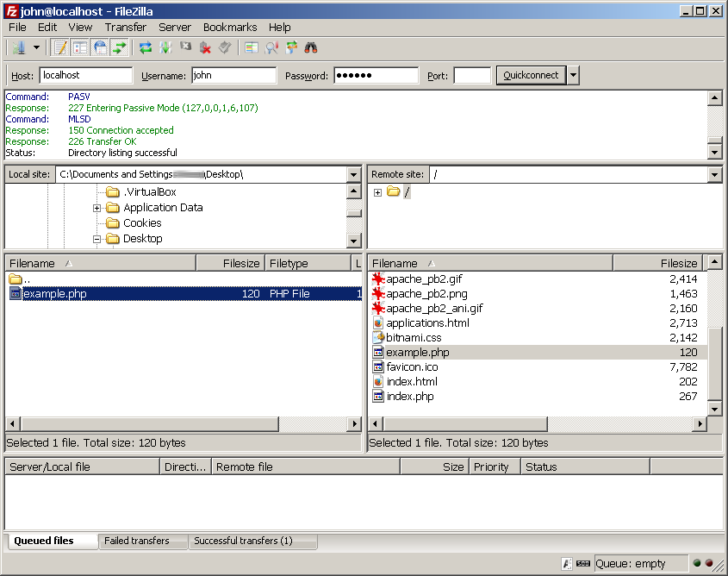Open the Local site path dropdown
The width and height of the screenshot is (728, 576).
353,175
